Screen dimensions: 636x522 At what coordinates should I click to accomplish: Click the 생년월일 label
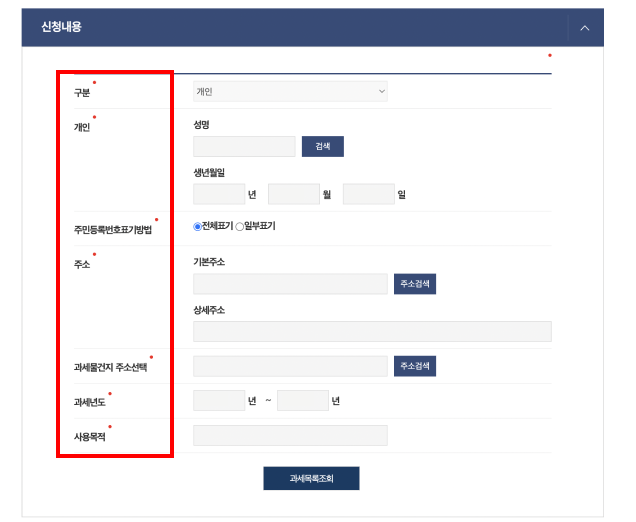click(x=209, y=172)
